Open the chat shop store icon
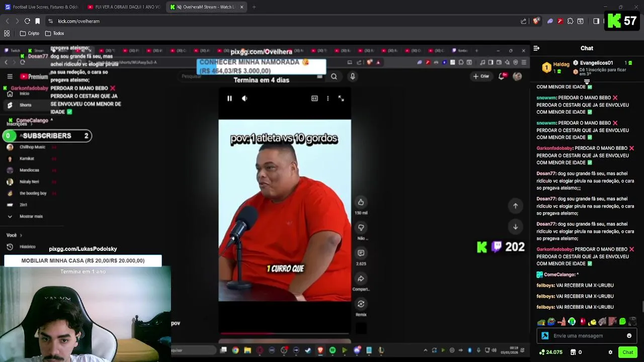This screenshot has width=644, height=362. (x=573, y=352)
